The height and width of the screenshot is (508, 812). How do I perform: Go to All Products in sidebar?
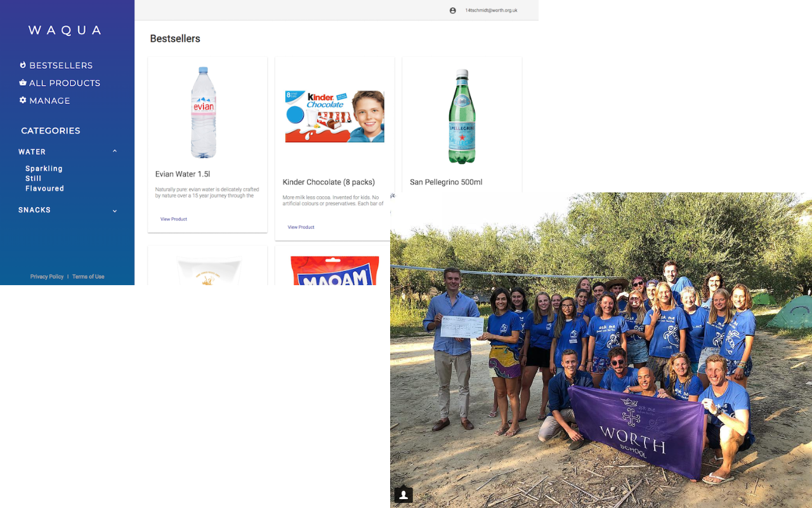pyautogui.click(x=65, y=83)
